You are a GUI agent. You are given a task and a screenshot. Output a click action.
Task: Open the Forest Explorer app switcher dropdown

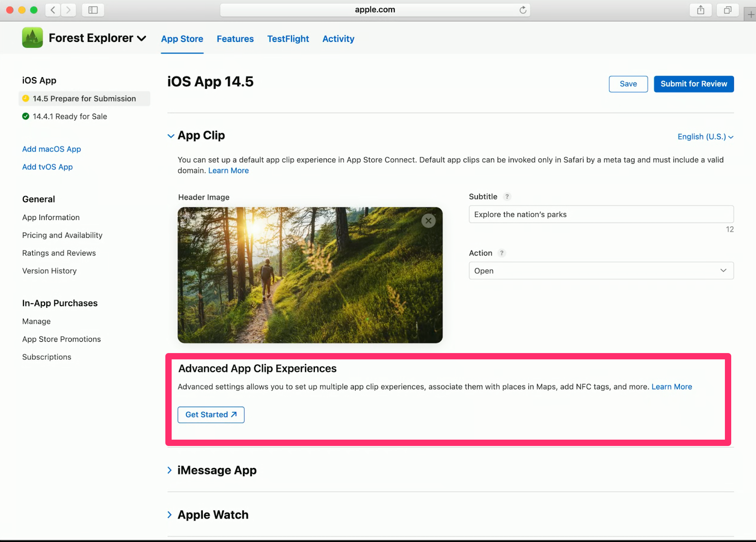tap(141, 38)
